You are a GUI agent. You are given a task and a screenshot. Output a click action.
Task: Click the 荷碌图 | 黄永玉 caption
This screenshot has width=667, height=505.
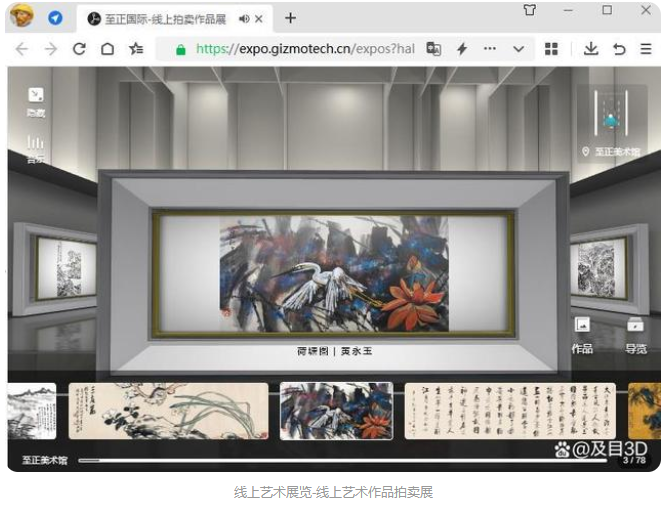(x=334, y=351)
